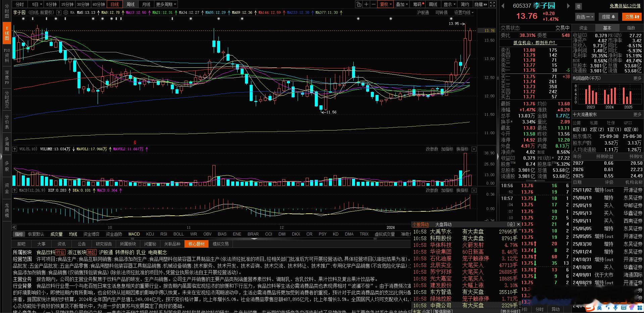Viewport: 644px width, 313px height.
Task: Open 龙虎榜 in left sidebar
Action: point(7,210)
